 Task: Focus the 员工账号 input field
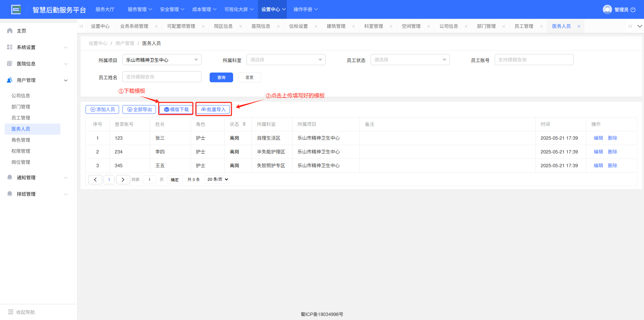pos(534,60)
